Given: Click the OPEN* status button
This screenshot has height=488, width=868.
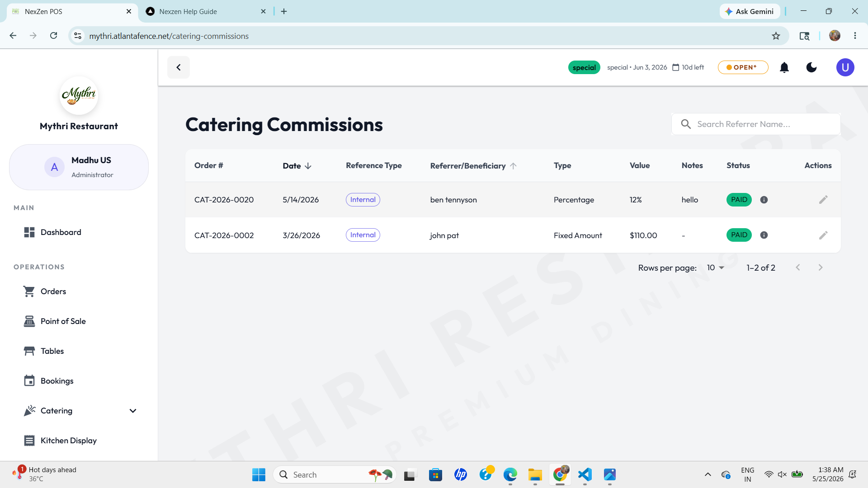Looking at the screenshot, I should pos(743,67).
